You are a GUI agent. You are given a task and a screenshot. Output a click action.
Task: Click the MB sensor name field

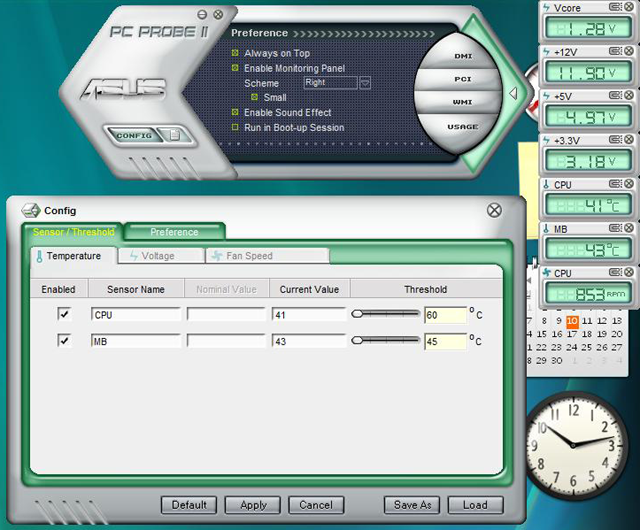136,341
